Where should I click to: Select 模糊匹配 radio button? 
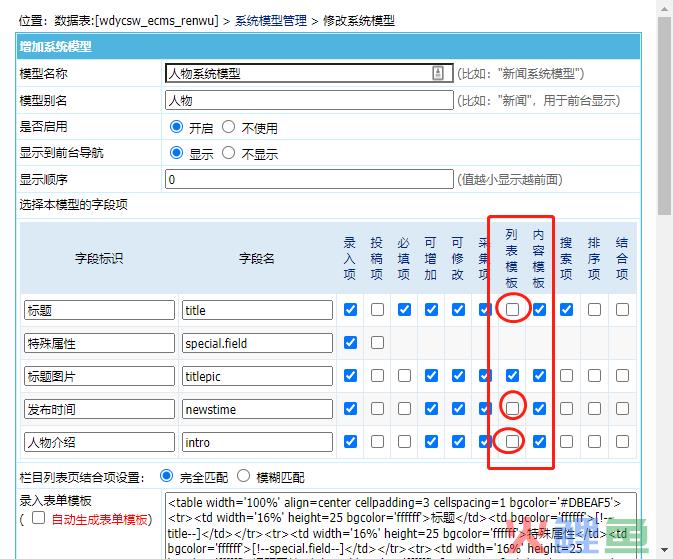point(243,476)
